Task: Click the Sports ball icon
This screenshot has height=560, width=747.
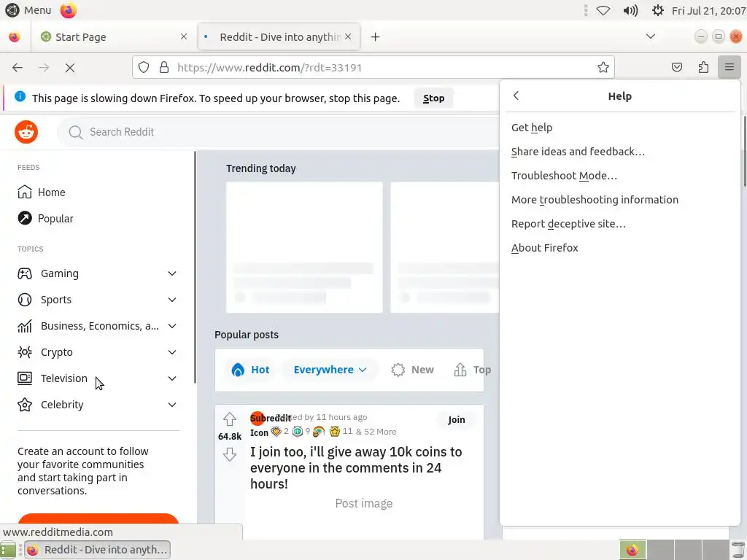Action: 25,300
